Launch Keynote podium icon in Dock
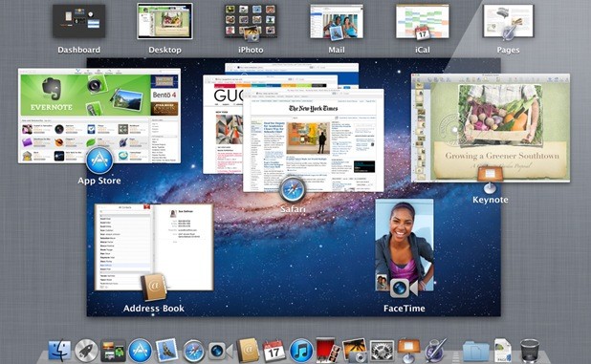 click(x=408, y=350)
